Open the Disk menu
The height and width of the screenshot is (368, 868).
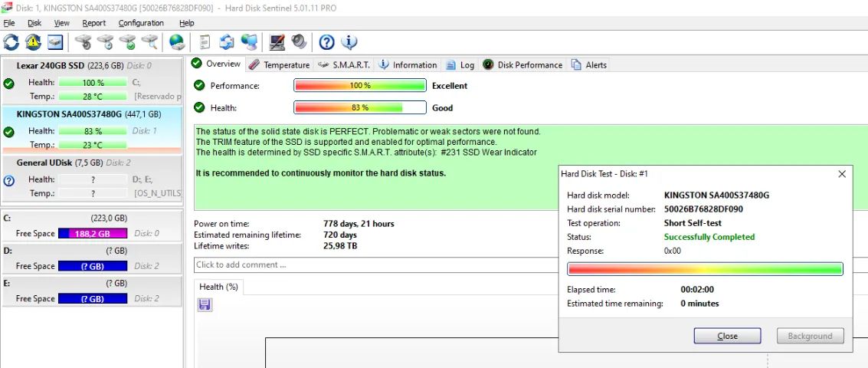(x=34, y=23)
